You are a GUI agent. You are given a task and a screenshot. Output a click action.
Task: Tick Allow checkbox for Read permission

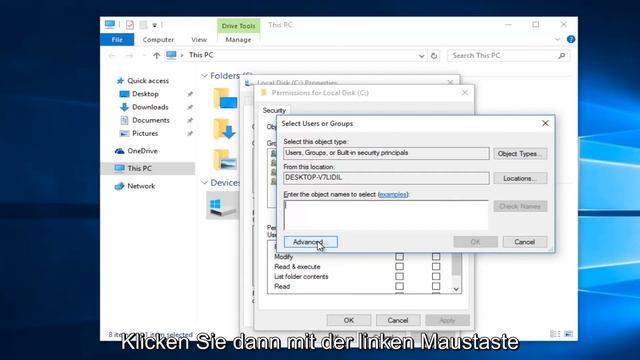coord(400,287)
